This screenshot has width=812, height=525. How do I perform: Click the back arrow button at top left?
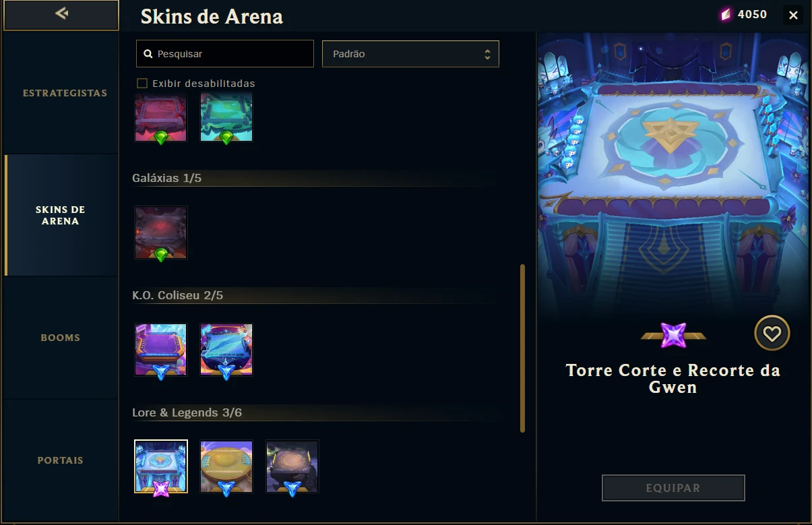(61, 14)
